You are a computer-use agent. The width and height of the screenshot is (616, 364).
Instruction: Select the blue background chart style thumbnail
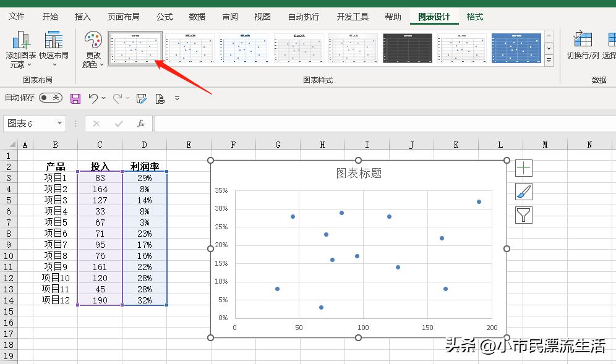coord(516,48)
